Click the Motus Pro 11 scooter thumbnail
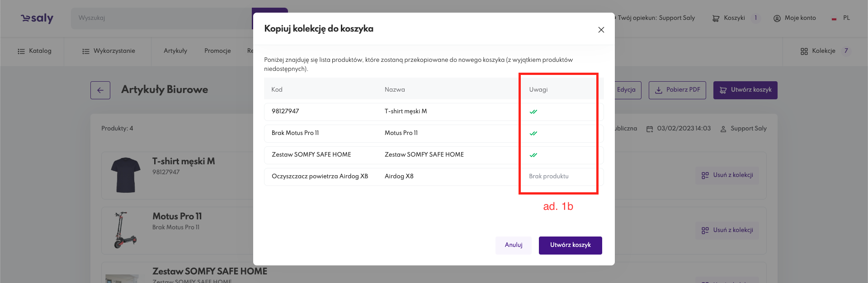This screenshot has width=868, height=283. (x=125, y=230)
